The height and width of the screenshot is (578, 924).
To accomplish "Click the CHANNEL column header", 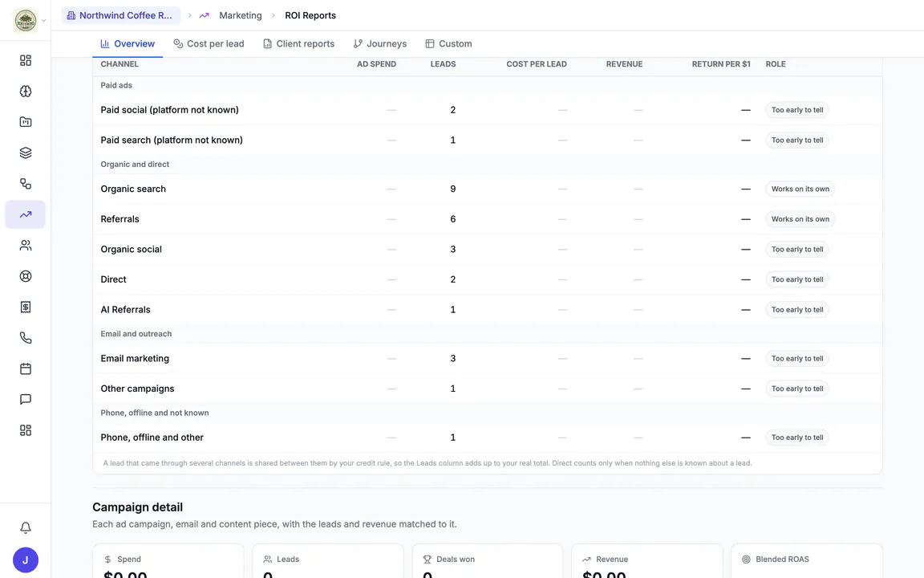I will click(120, 64).
